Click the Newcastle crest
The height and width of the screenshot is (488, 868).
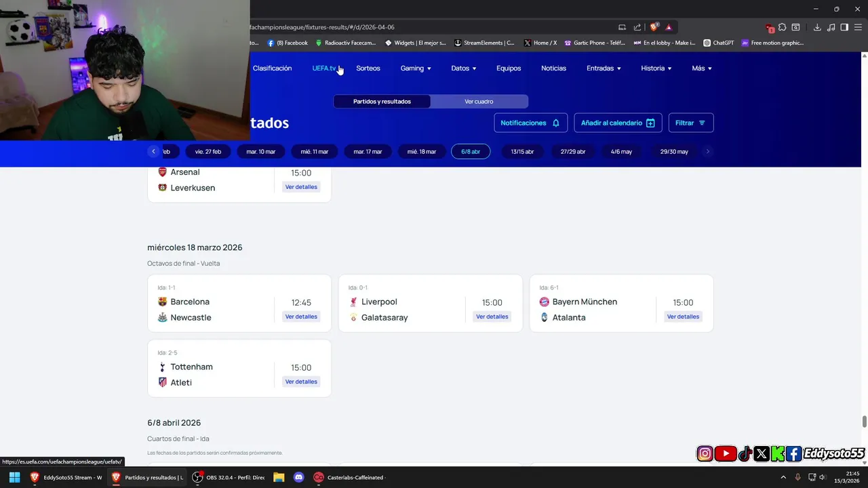point(162,317)
